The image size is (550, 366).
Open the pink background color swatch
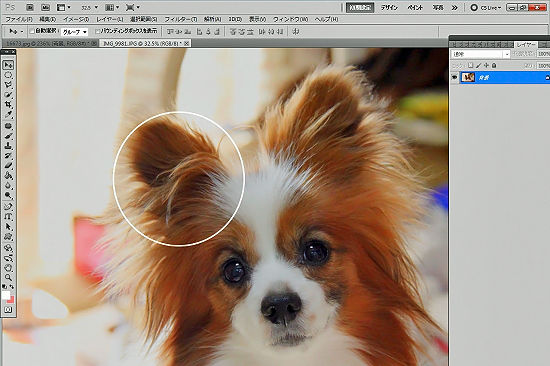[11, 299]
